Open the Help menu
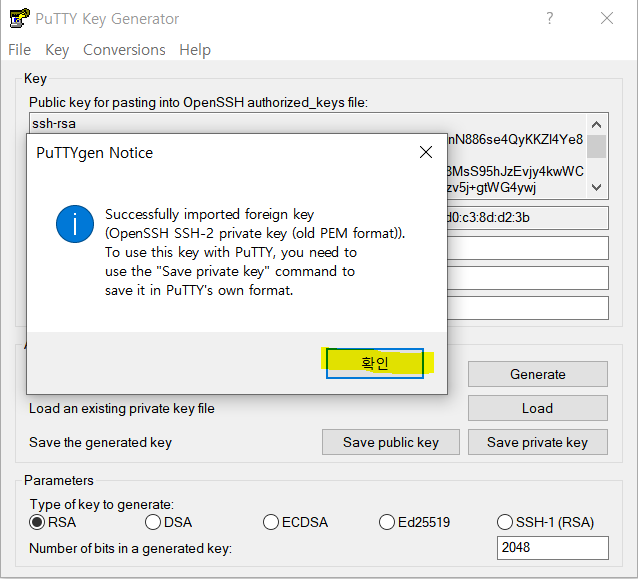 [x=195, y=50]
